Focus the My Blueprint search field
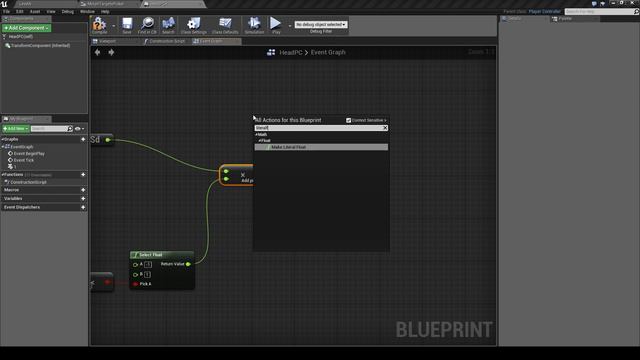 pos(49,129)
